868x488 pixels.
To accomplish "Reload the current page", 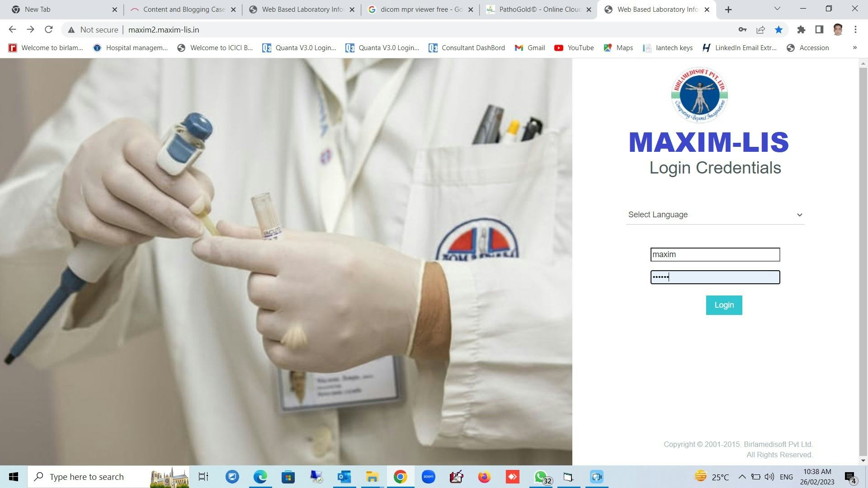I will click(x=49, y=30).
